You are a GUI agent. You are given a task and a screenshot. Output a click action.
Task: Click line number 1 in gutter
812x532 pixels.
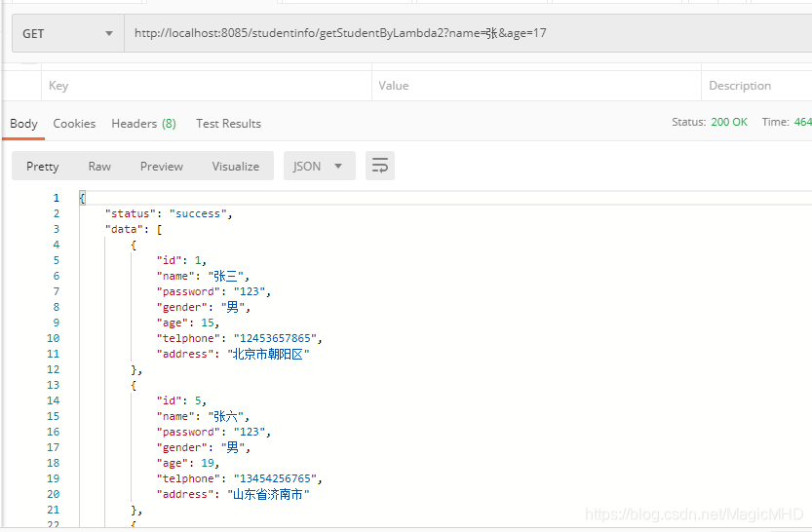click(x=56, y=198)
